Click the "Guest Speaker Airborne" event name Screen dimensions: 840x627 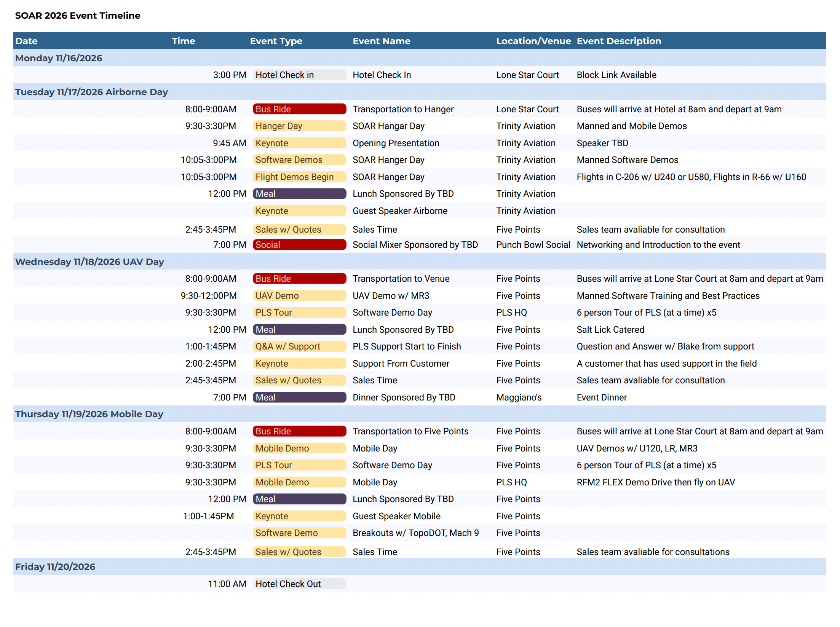click(400, 211)
